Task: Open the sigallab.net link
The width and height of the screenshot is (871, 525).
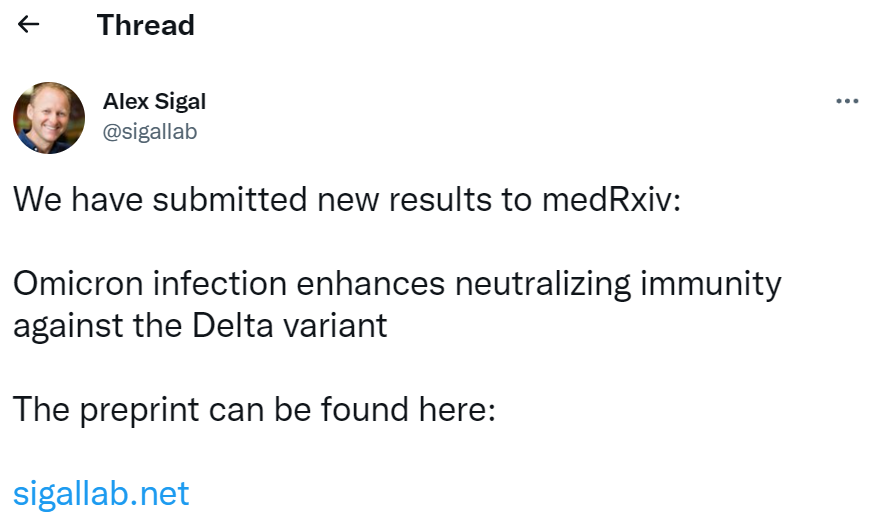Action: (101, 493)
